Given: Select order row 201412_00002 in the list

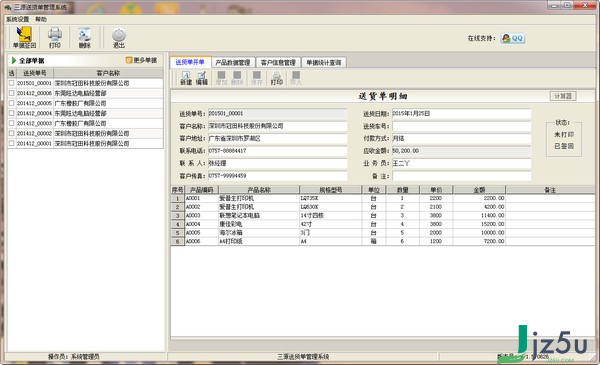Looking at the screenshot, I should point(85,133).
